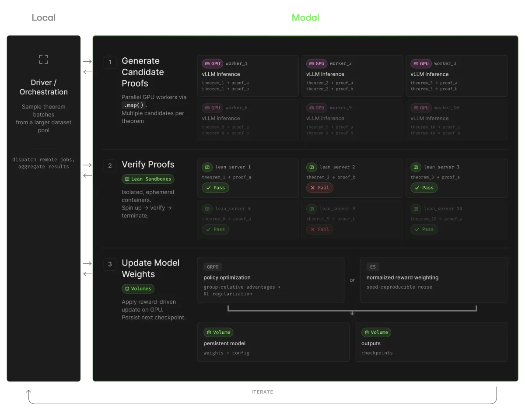Viewport: 525px width, 420px height.
Task: Click the bracket frame icon above Driver / Orchestration
Action: (x=44, y=59)
